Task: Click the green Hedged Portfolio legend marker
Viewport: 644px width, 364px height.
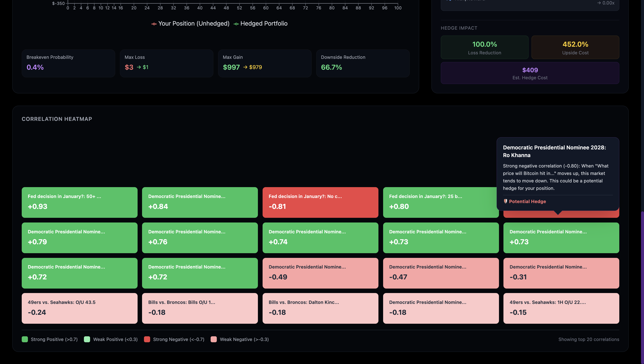Action: (x=236, y=24)
